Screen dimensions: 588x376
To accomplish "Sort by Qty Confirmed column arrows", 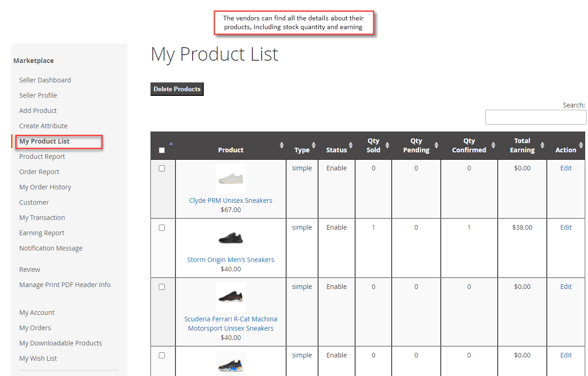I will pos(493,145).
